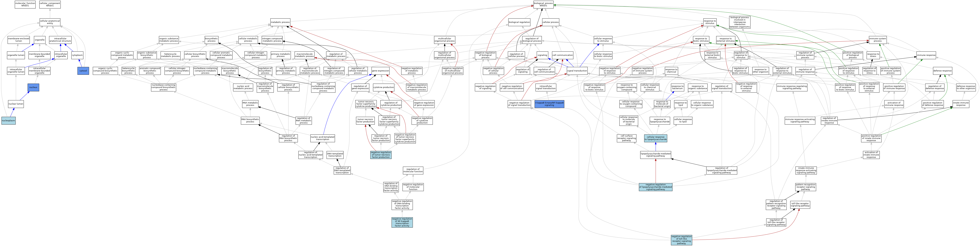Click negative regulation of immune system process
Image resolution: width=980 pixels, height=246 pixels.
click(642, 71)
